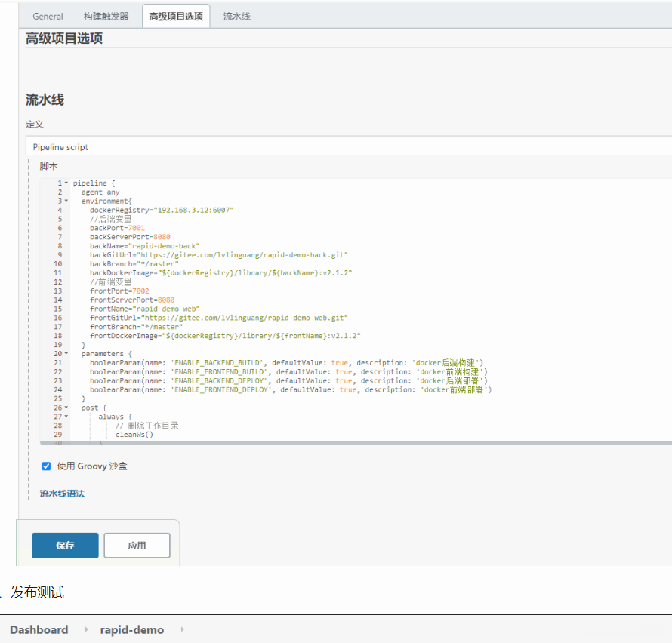Open the breadcrumb arrow after rapid-demo

[x=183, y=629]
